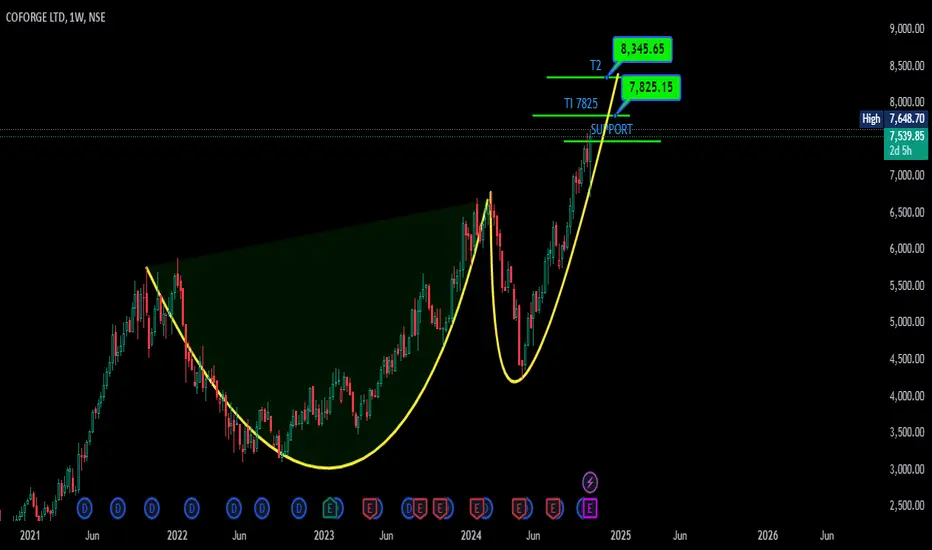Viewport: 932px width, 550px height.
Task: Open the green E earnings marker near 2023
Action: [330, 508]
